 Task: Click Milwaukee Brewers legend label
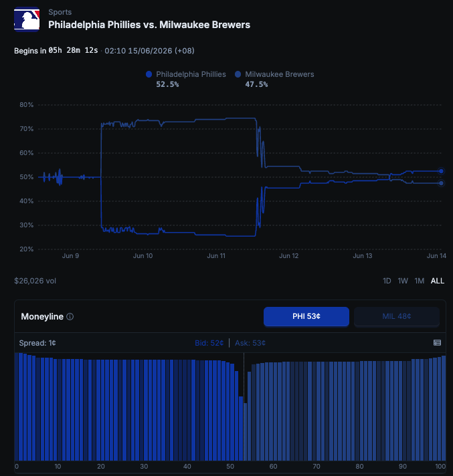pos(280,74)
